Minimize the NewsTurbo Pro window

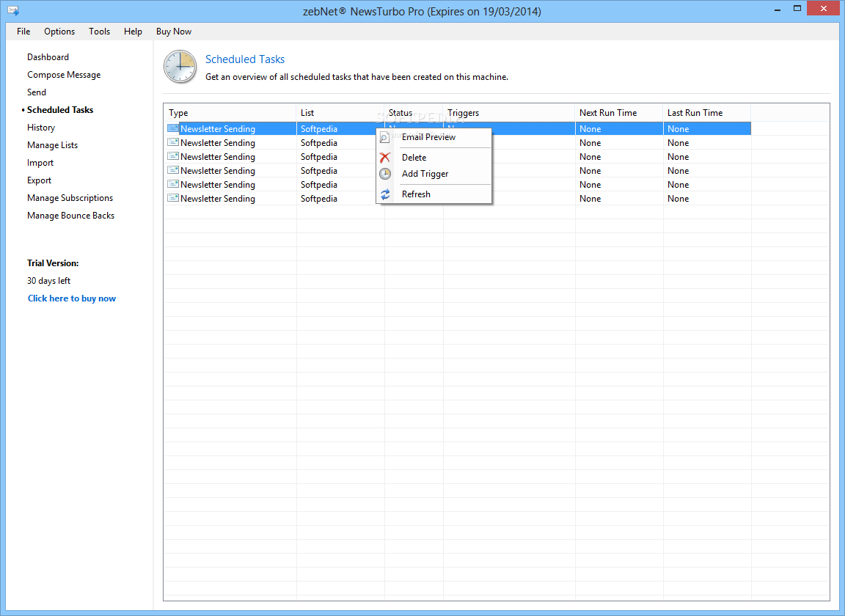coord(777,9)
